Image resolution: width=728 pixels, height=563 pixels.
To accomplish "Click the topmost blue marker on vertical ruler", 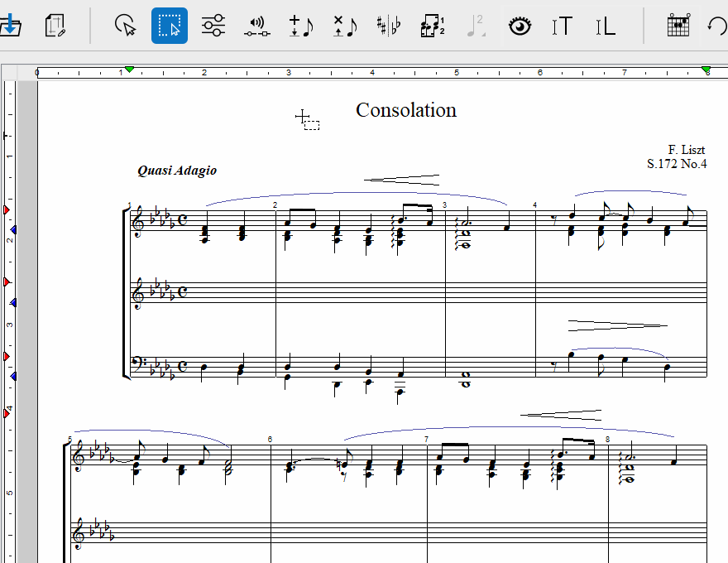I will tap(13, 229).
